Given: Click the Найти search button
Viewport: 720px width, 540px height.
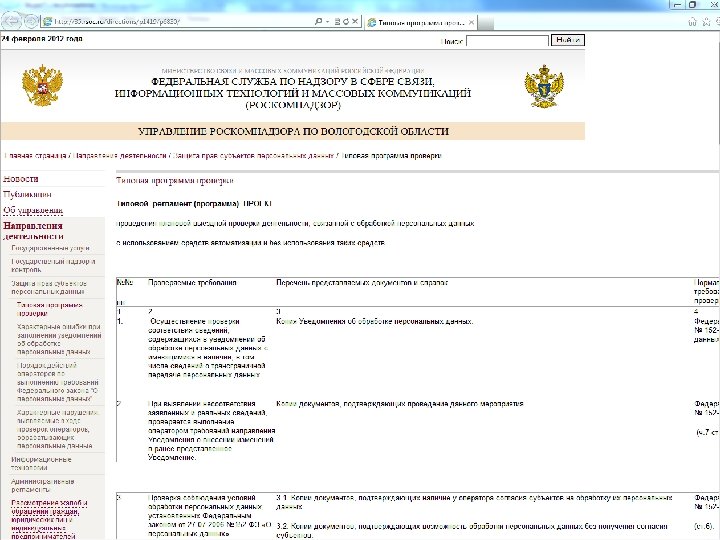Looking at the screenshot, I should coord(568,40).
